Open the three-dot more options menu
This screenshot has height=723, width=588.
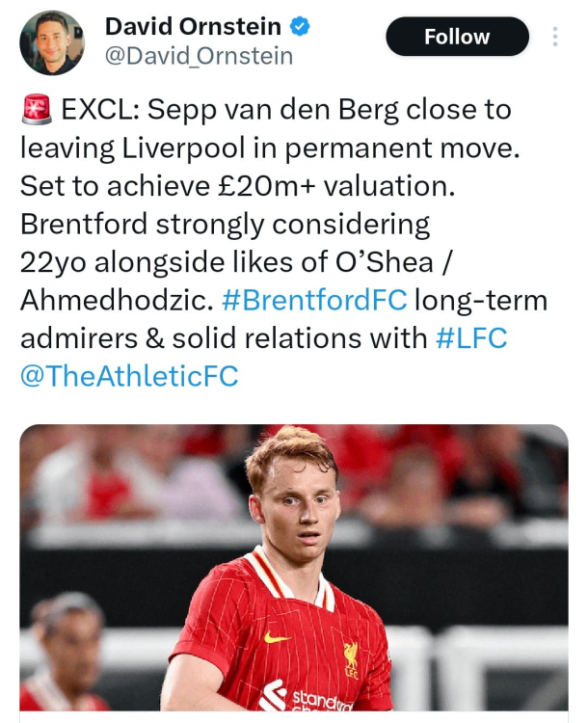pos(555,37)
